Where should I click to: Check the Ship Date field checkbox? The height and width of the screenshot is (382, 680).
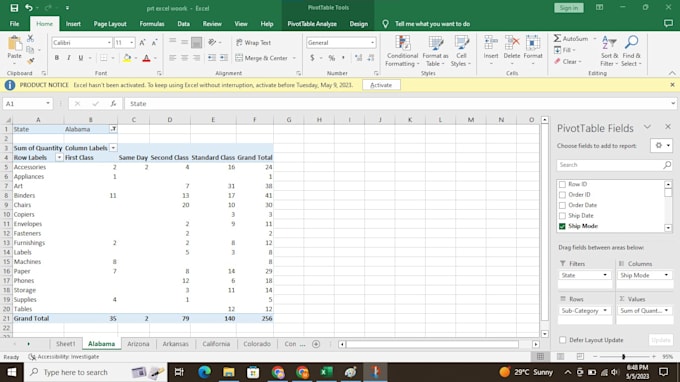tap(562, 215)
